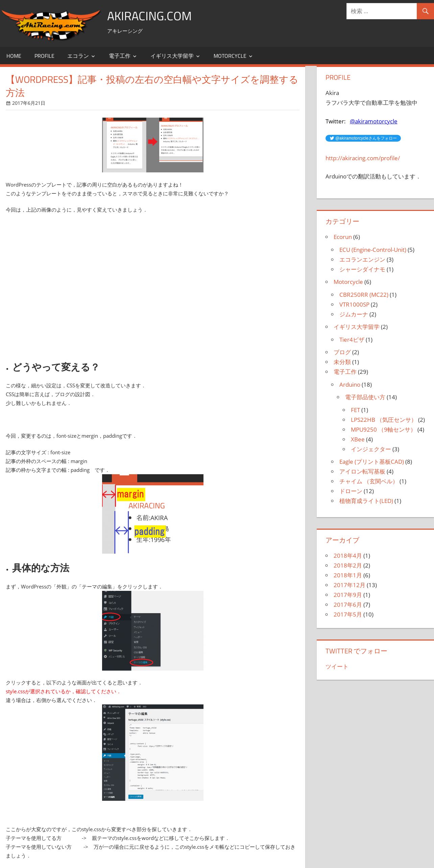Expand the イギリス大学留学 menu dropdown
The height and width of the screenshot is (868, 434).
(x=175, y=56)
